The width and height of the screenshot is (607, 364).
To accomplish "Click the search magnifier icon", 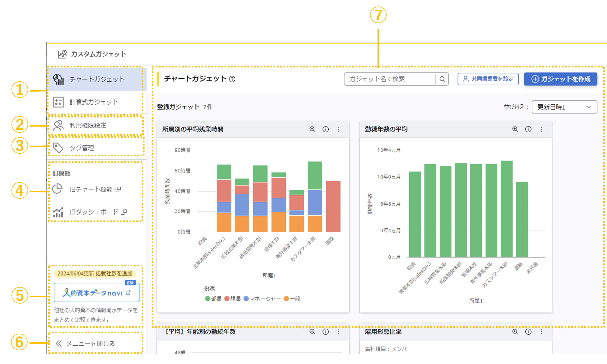I will tap(442, 79).
